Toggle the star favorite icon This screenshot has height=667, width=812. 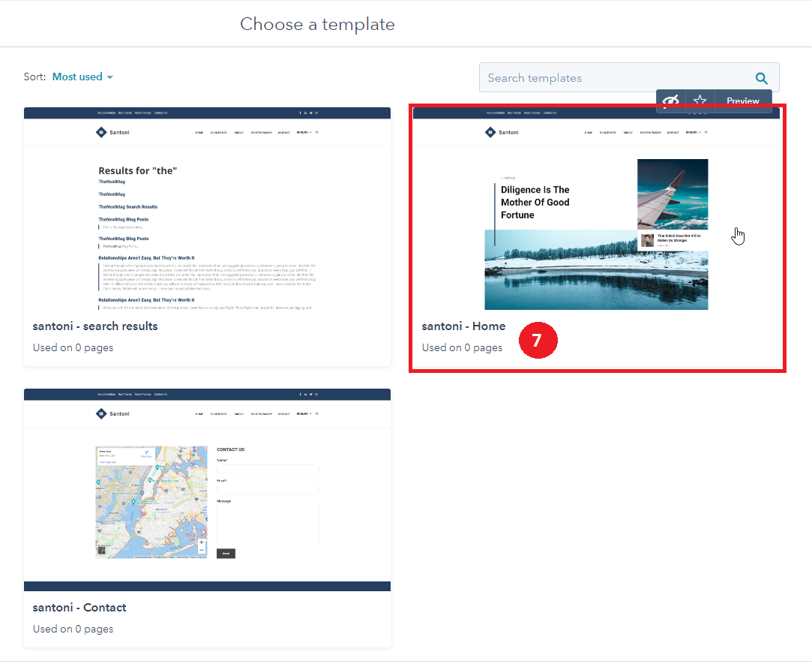(700, 101)
